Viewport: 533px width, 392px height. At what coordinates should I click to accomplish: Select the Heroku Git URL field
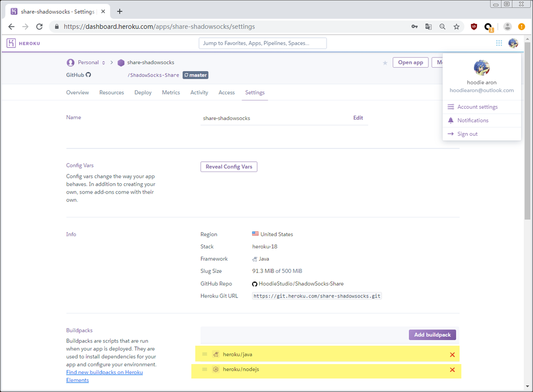317,296
